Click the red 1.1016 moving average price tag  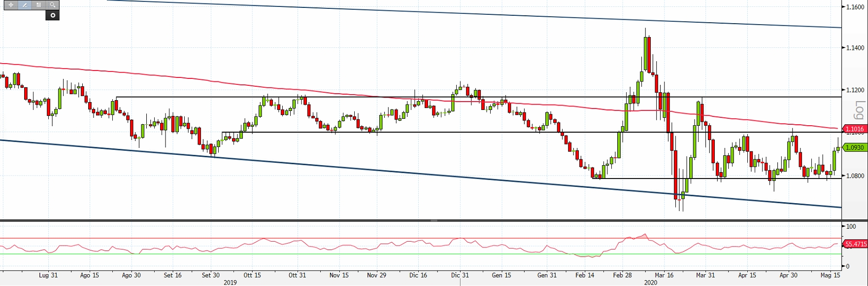click(x=855, y=129)
